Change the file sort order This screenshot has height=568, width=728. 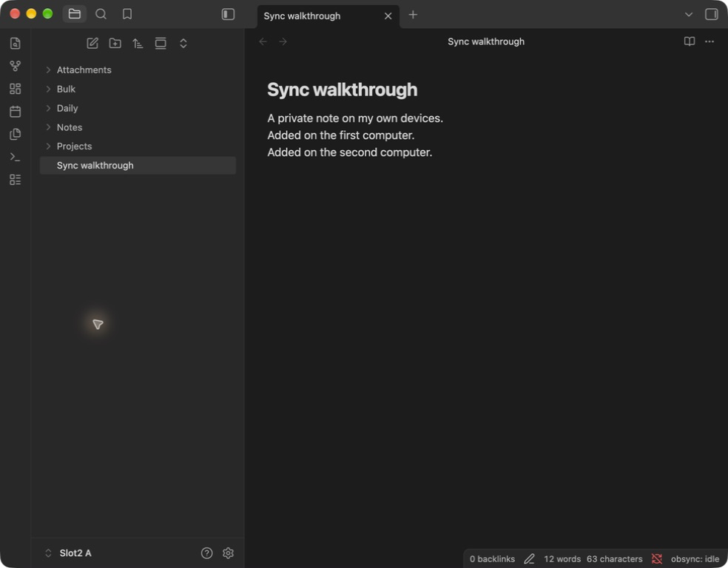(138, 44)
